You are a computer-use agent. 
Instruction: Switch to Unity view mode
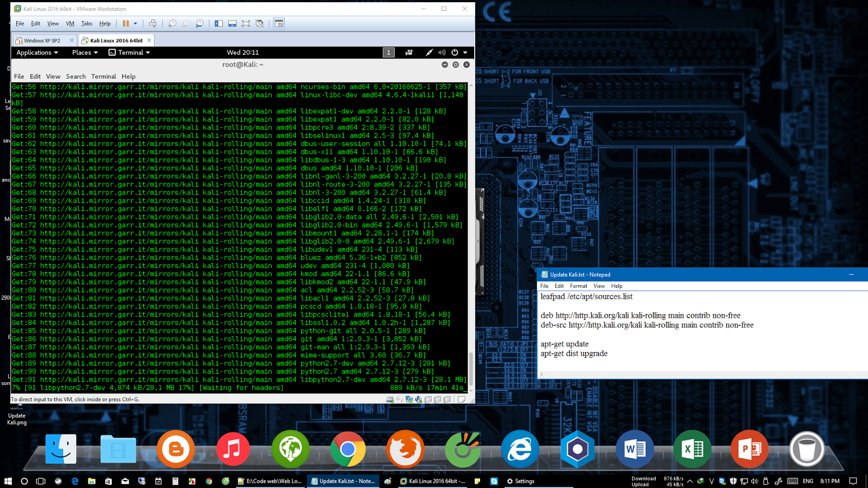pos(259,23)
